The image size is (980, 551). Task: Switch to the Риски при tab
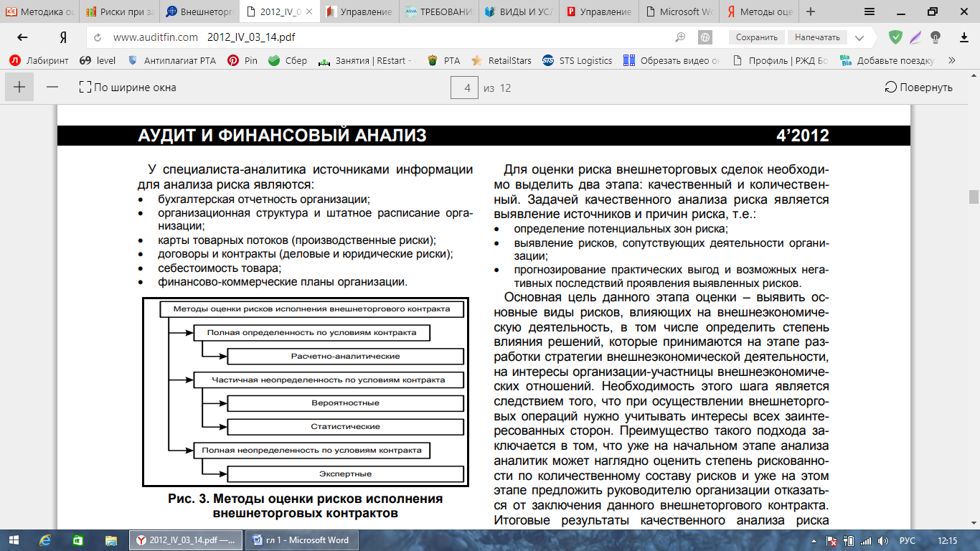pyautogui.click(x=118, y=11)
